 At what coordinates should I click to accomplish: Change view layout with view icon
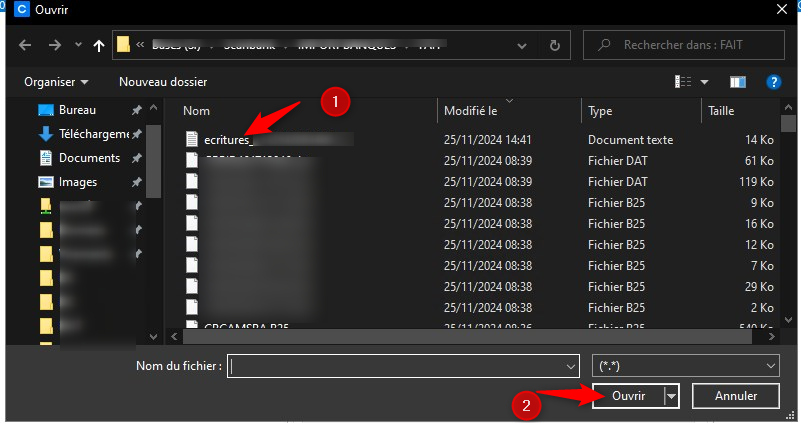point(684,81)
